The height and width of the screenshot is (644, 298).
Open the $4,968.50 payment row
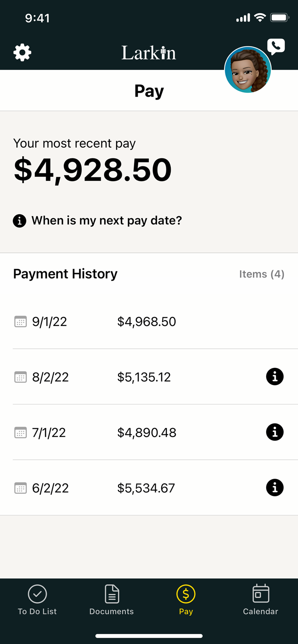[147, 322]
